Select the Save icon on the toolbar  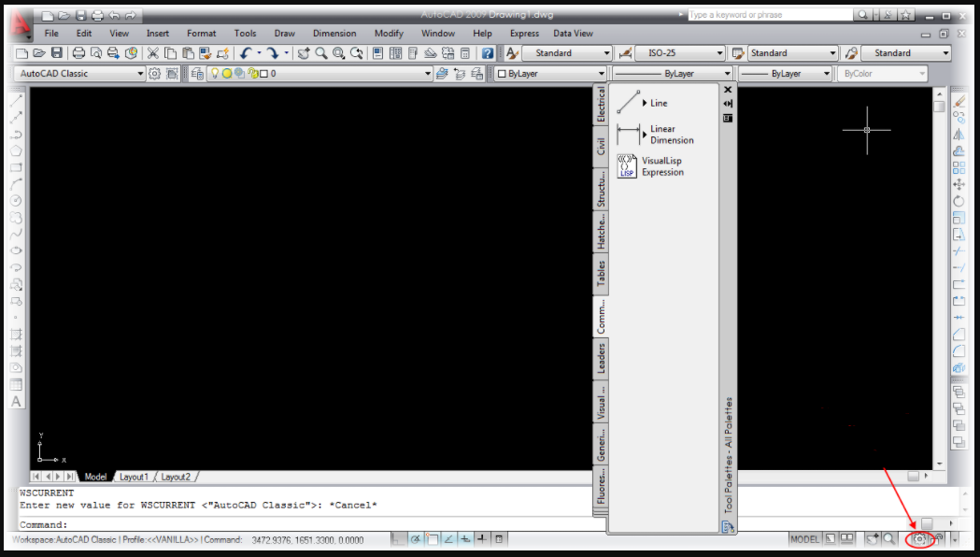tap(56, 53)
